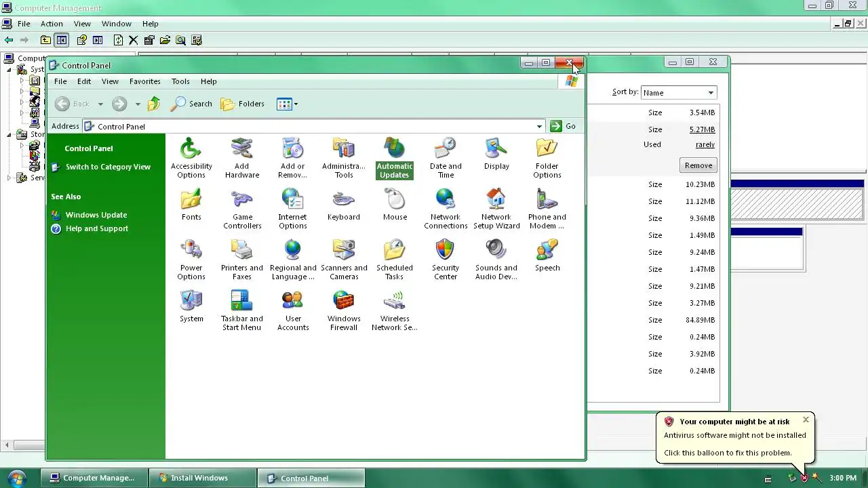Click the Start button
The width and height of the screenshot is (868, 488).
16,478
